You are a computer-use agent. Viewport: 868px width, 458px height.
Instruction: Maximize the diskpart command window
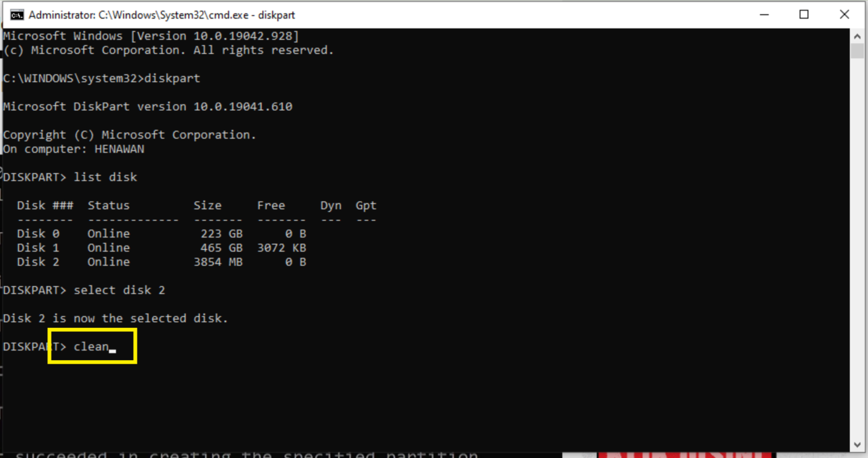click(804, 15)
